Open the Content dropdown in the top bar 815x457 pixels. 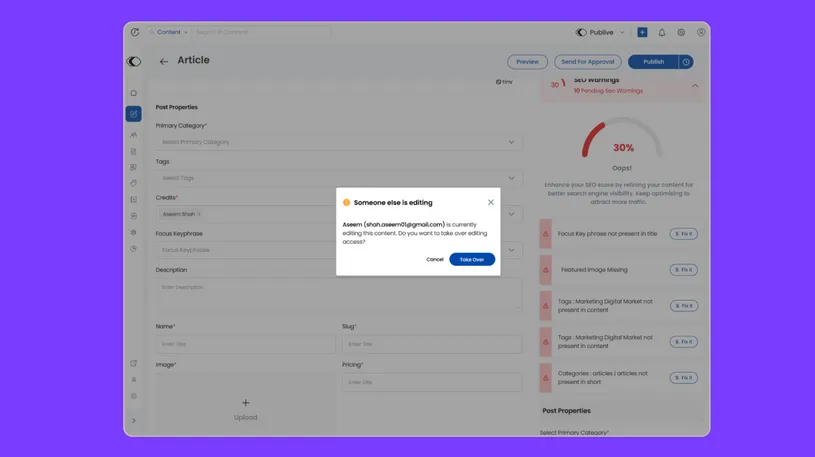click(169, 32)
